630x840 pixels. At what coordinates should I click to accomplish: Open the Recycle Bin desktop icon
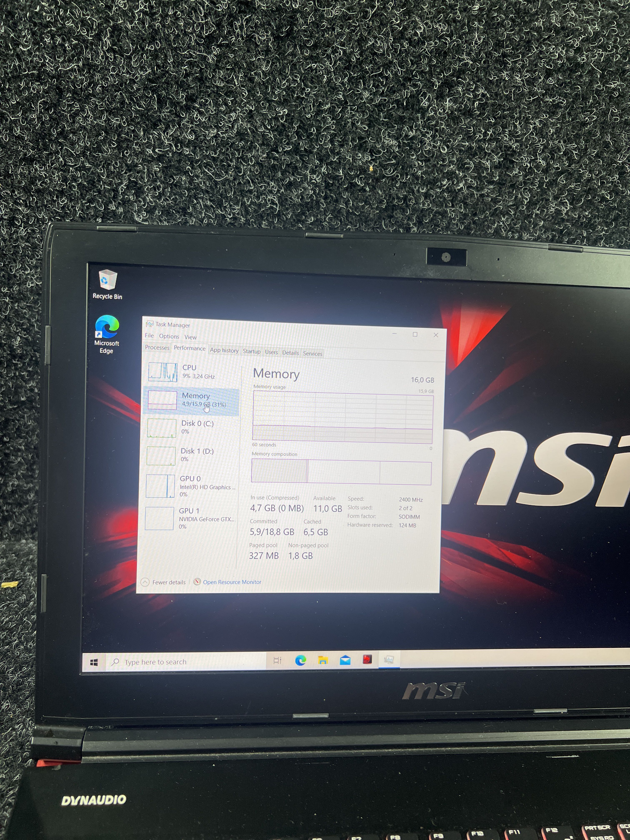coord(107,284)
